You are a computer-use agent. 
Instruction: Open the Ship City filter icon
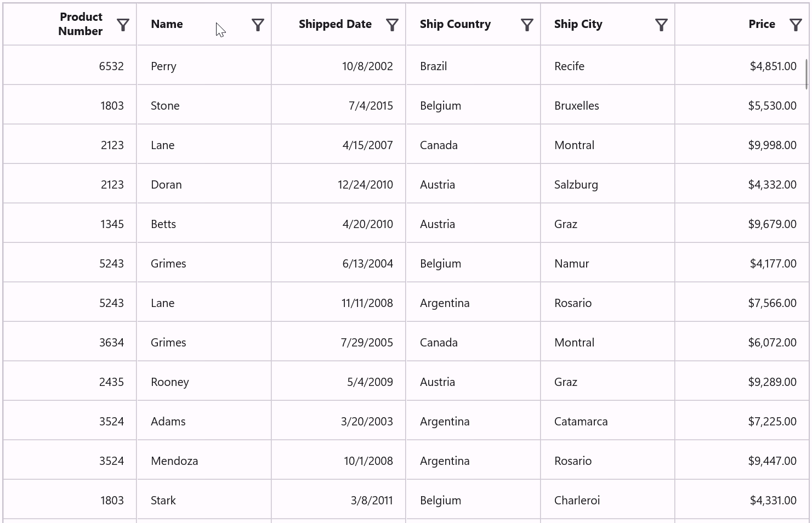tap(661, 25)
